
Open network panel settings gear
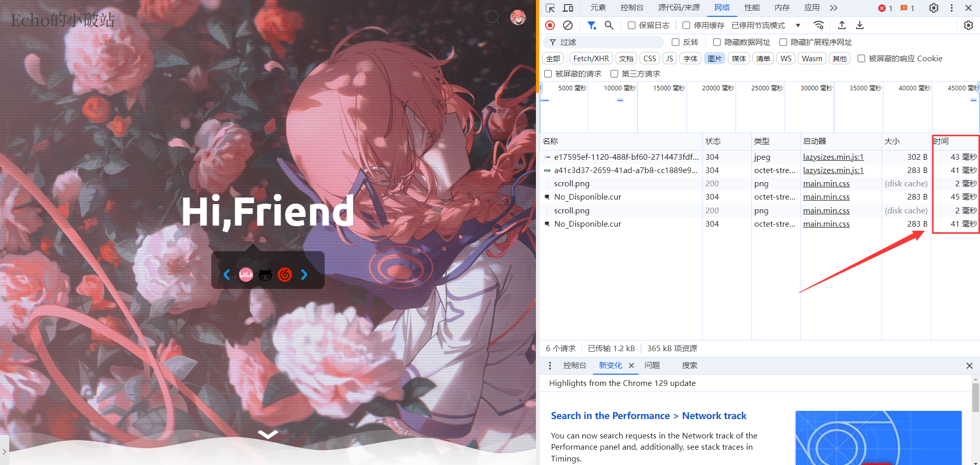tap(968, 25)
